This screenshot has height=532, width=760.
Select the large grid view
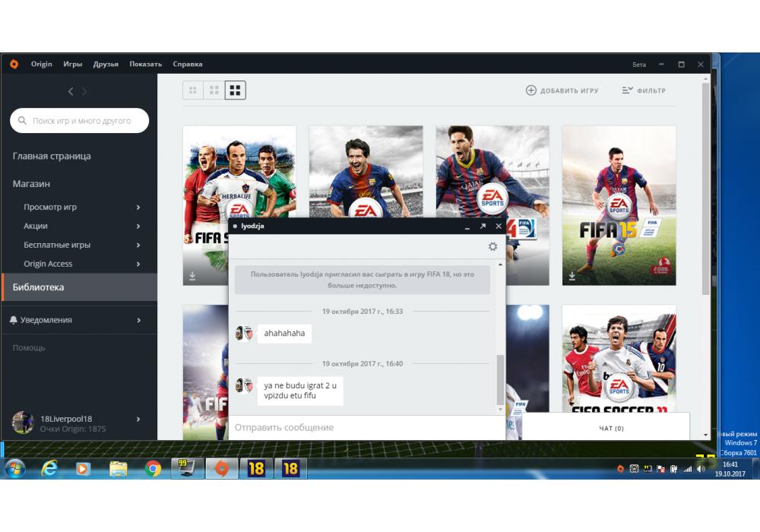coord(235,90)
